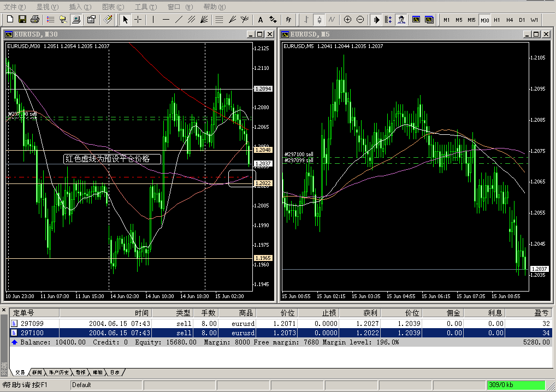Click the Save icon in toolbar
Viewport: 556px width, 392px height.
(x=22, y=20)
